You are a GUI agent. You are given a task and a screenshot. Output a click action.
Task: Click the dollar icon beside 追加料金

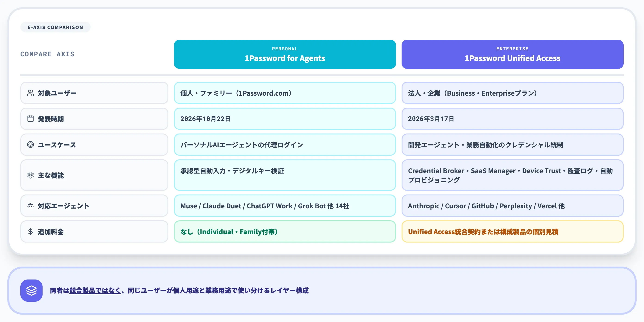click(31, 232)
